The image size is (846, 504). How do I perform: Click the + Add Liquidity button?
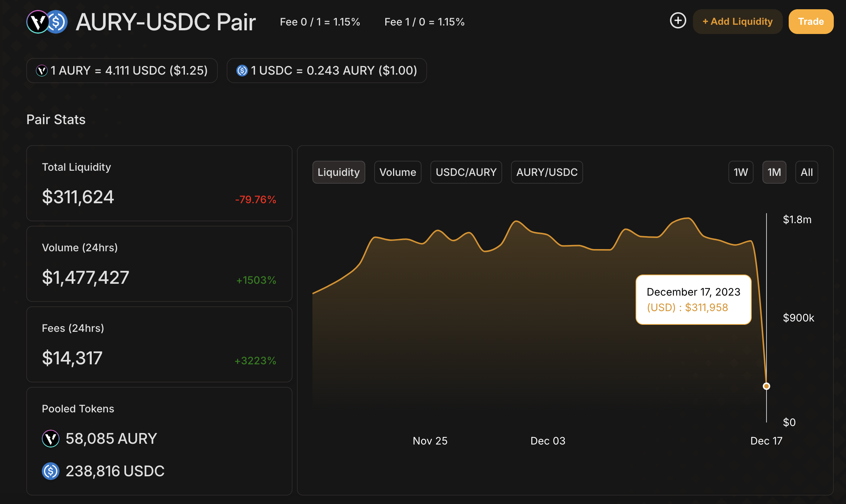point(737,21)
